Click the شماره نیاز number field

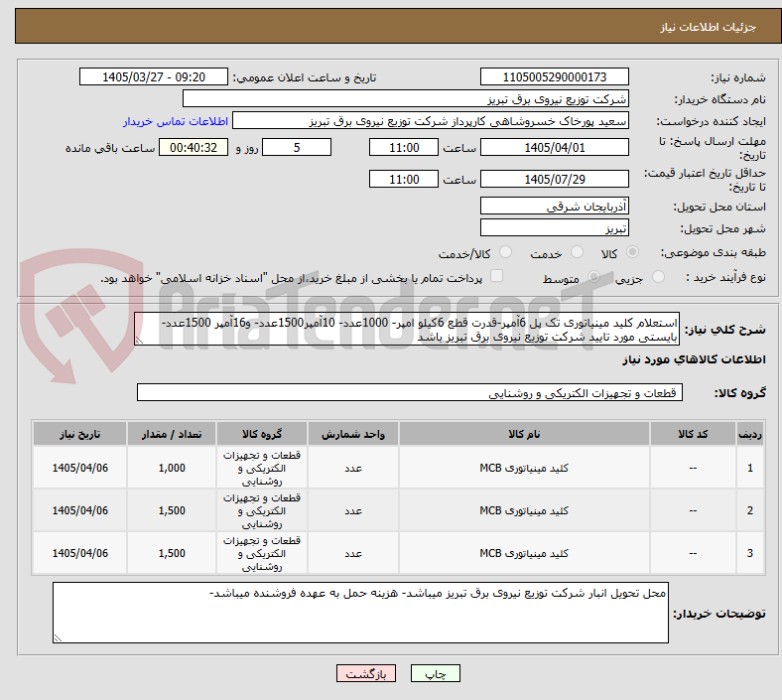point(554,76)
